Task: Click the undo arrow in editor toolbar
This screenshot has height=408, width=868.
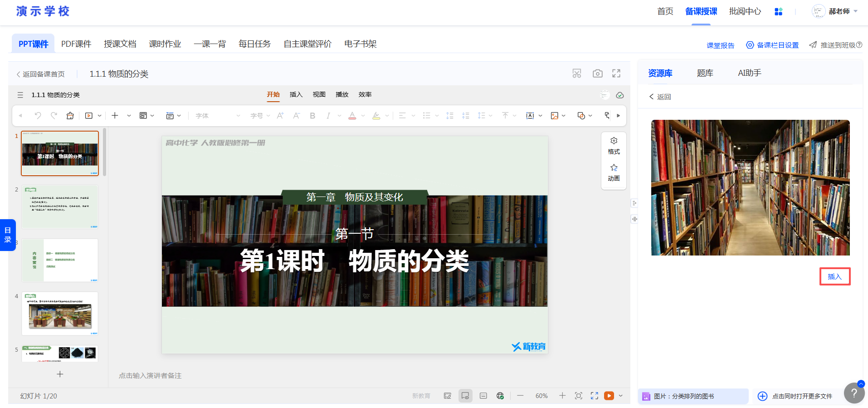Action: 38,116
